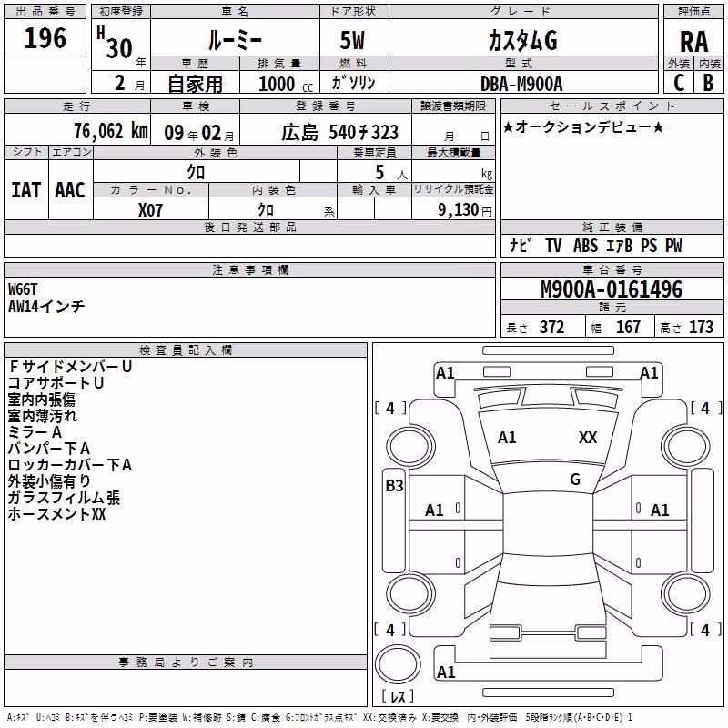Click the width value 167
The height and width of the screenshot is (728, 728).
[628, 327]
